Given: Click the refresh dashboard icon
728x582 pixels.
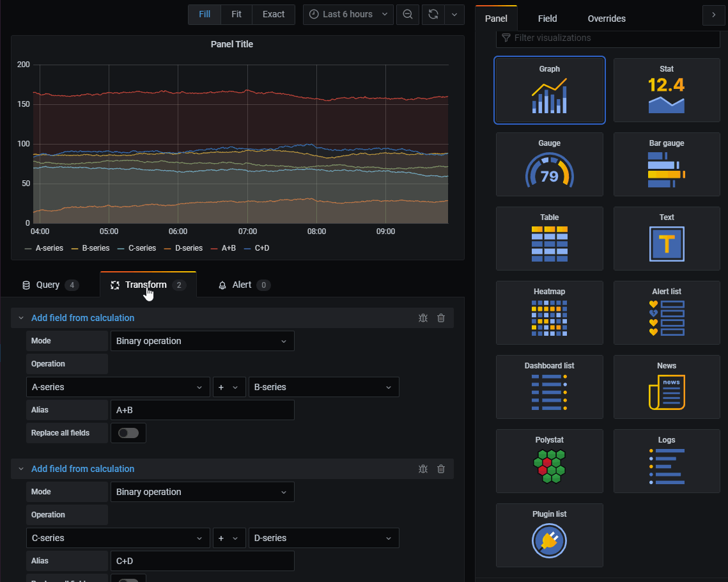Looking at the screenshot, I should coord(433,15).
